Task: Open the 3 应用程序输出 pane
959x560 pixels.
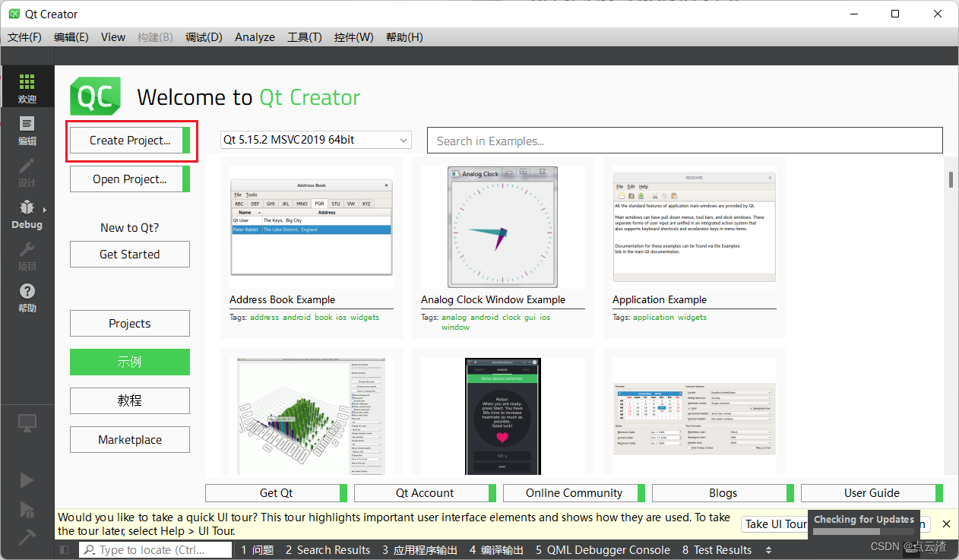Action: (420, 550)
